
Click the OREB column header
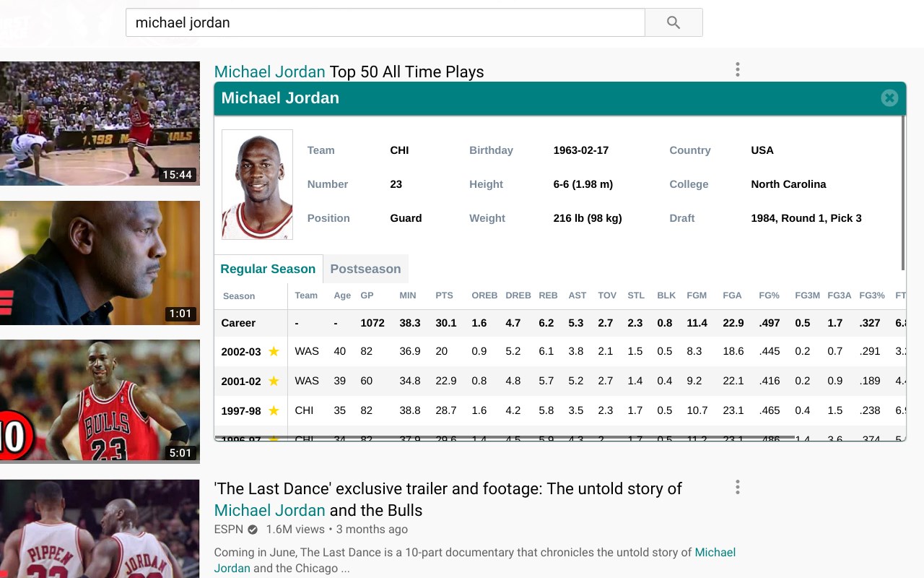(x=484, y=296)
